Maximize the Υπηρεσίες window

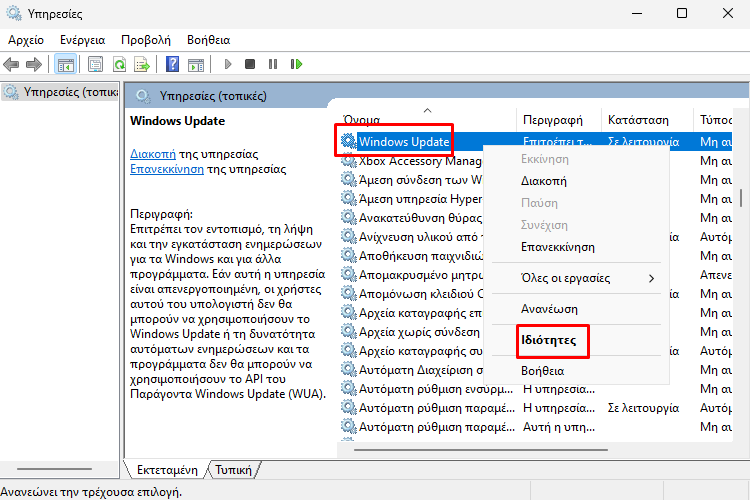pos(682,13)
